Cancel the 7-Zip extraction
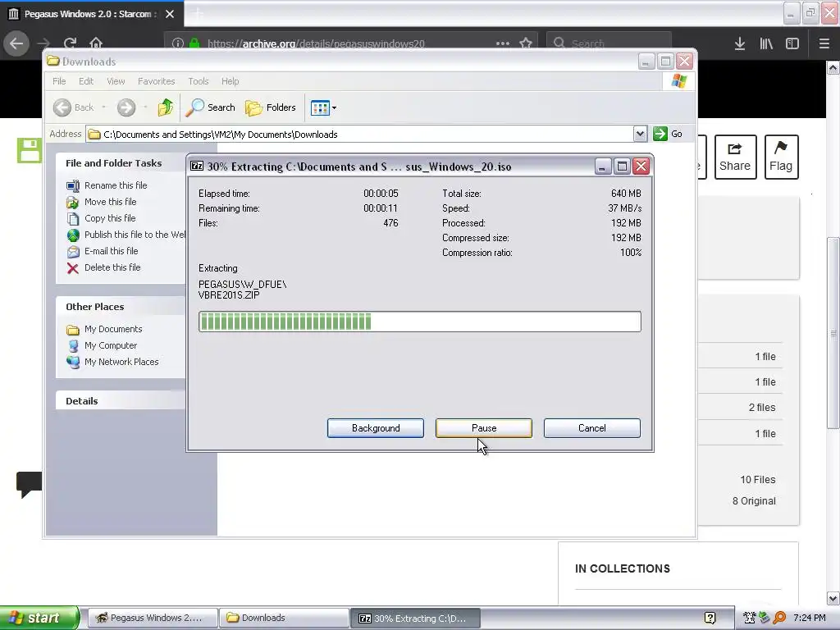Screen dimensions: 840x630 (x=592, y=428)
